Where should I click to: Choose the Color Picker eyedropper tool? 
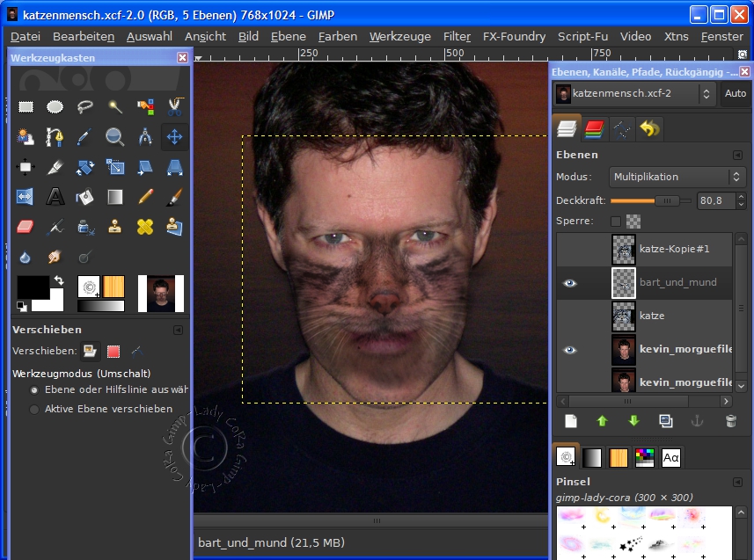[x=85, y=137]
